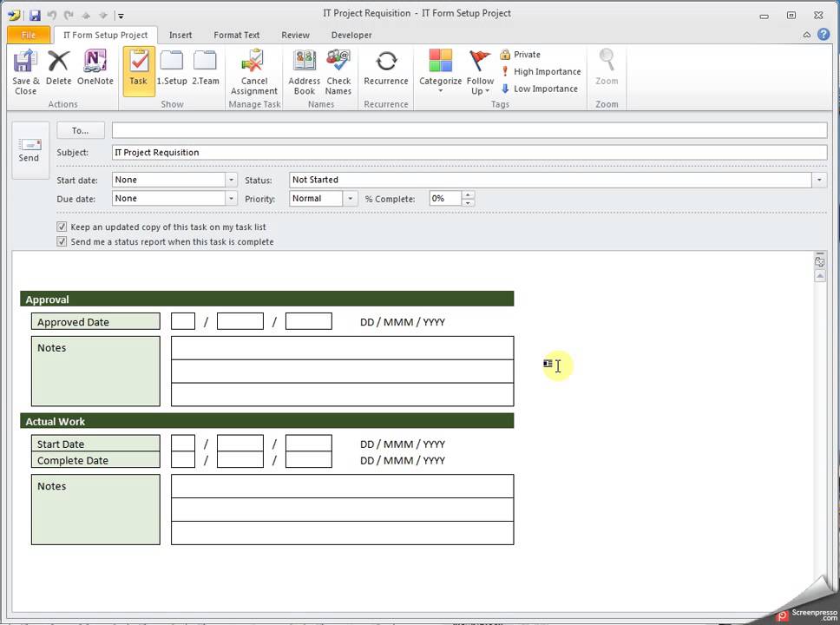Click into the To recipients field
Screen dimensions: 840x625
click(469, 130)
